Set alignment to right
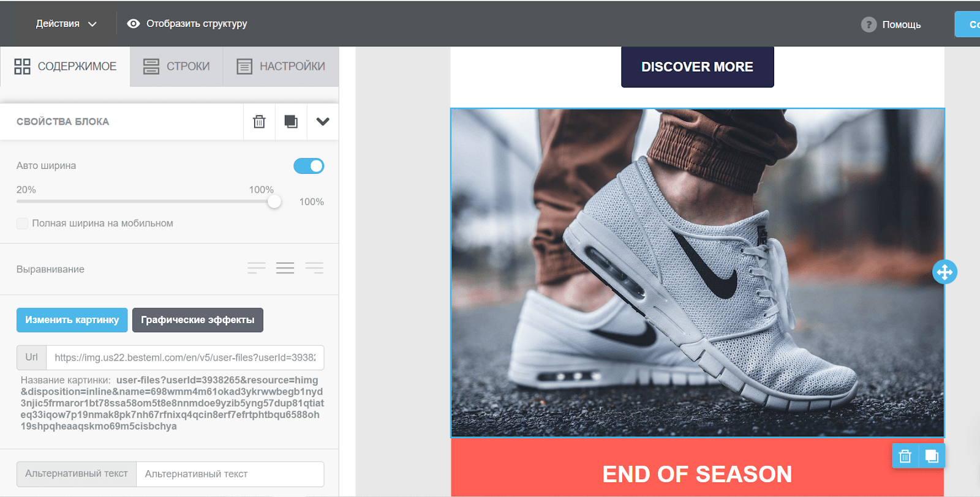The width and height of the screenshot is (980, 497). click(314, 268)
